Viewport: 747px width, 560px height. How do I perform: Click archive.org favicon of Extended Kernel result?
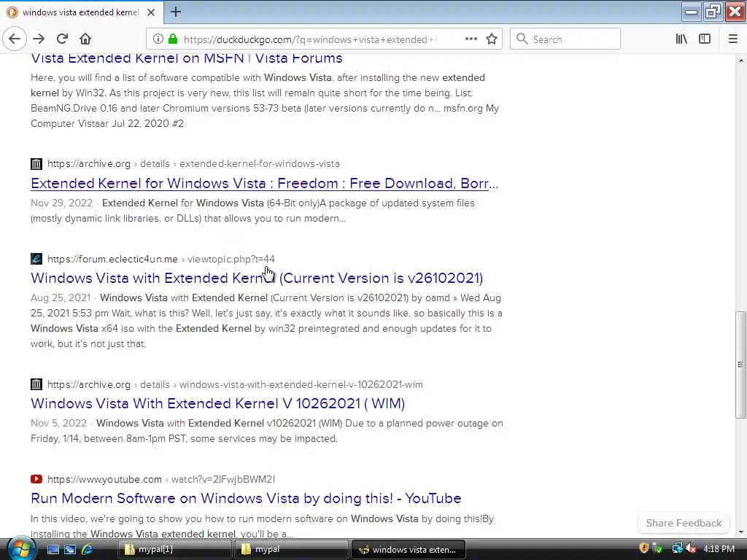36,164
